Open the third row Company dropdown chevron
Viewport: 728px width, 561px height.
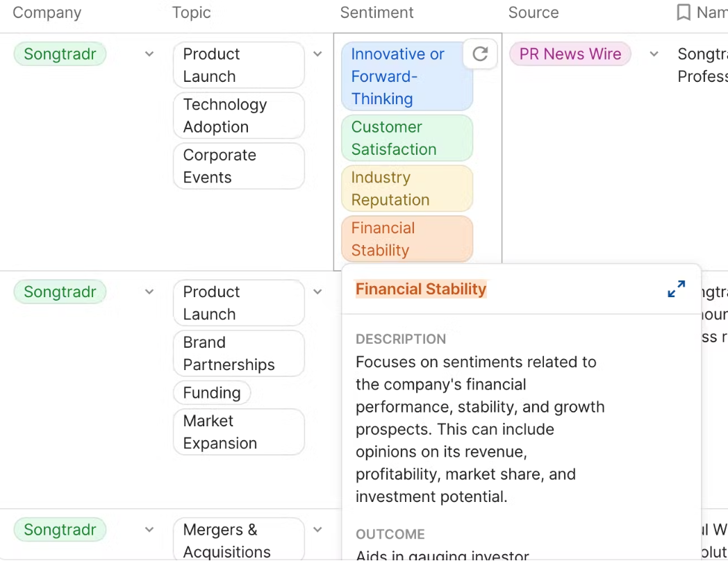[149, 530]
